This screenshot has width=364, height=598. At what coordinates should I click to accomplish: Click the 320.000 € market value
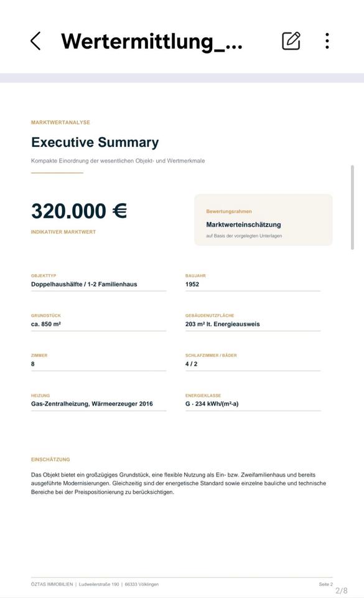pyautogui.click(x=79, y=211)
